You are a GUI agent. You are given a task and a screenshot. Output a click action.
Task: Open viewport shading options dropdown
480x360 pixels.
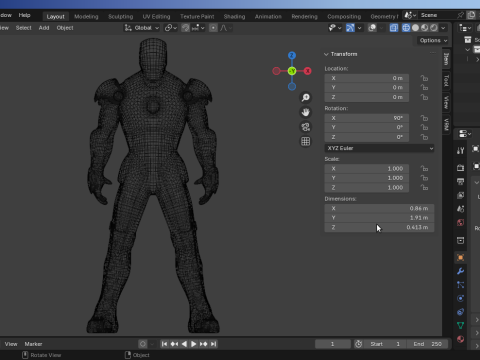pos(443,28)
